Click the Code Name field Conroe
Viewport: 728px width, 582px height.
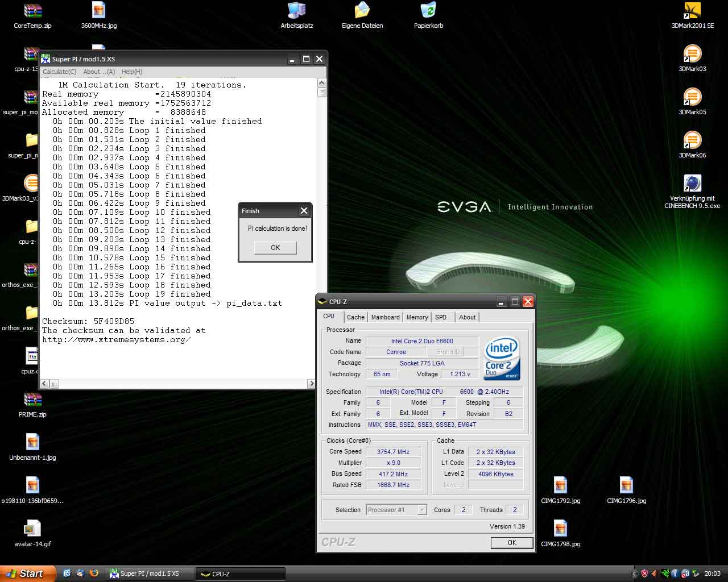(x=396, y=352)
